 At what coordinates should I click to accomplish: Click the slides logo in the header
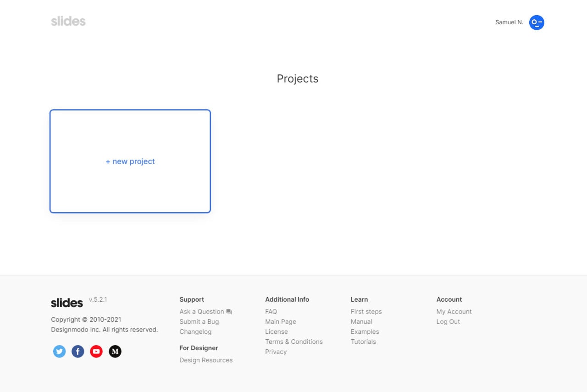(68, 21)
